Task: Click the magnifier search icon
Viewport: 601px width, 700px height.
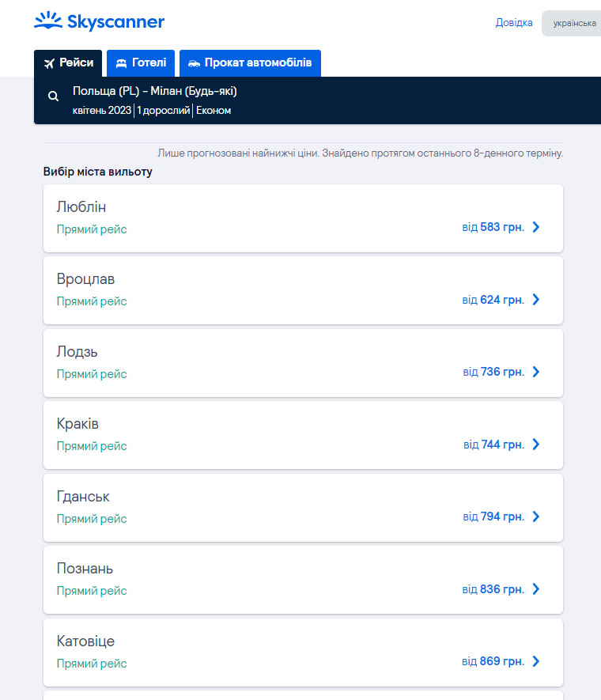Action: (x=53, y=96)
